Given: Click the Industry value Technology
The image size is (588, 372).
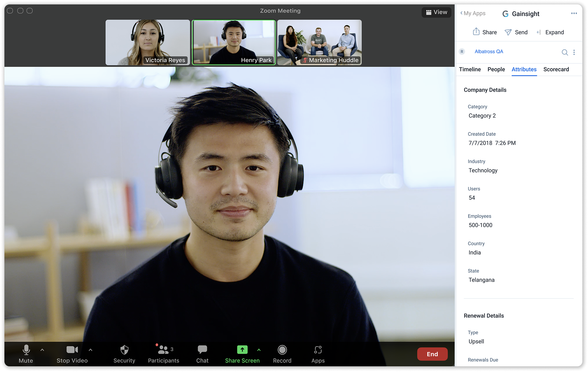Looking at the screenshot, I should pos(483,171).
